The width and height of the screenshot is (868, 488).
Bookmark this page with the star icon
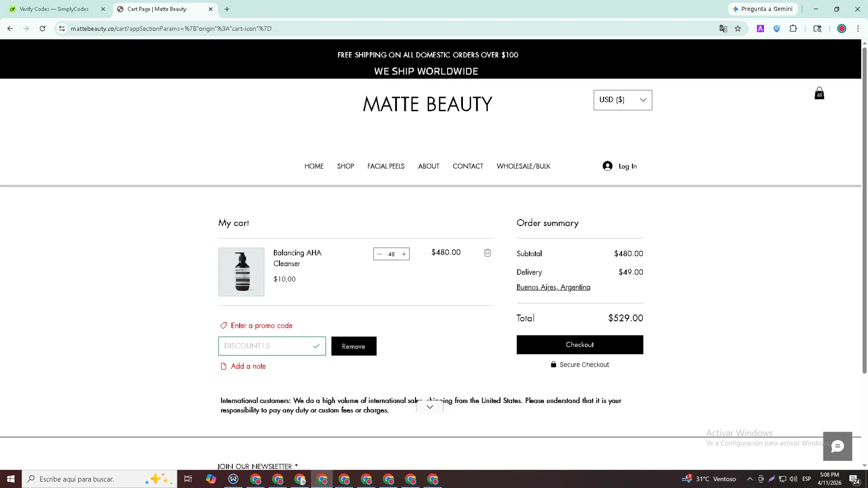tap(738, 28)
